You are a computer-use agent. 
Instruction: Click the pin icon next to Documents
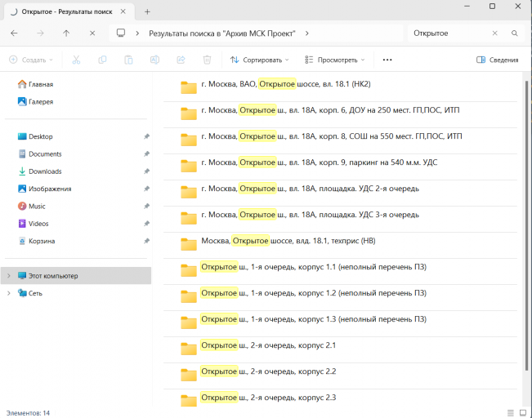point(146,154)
